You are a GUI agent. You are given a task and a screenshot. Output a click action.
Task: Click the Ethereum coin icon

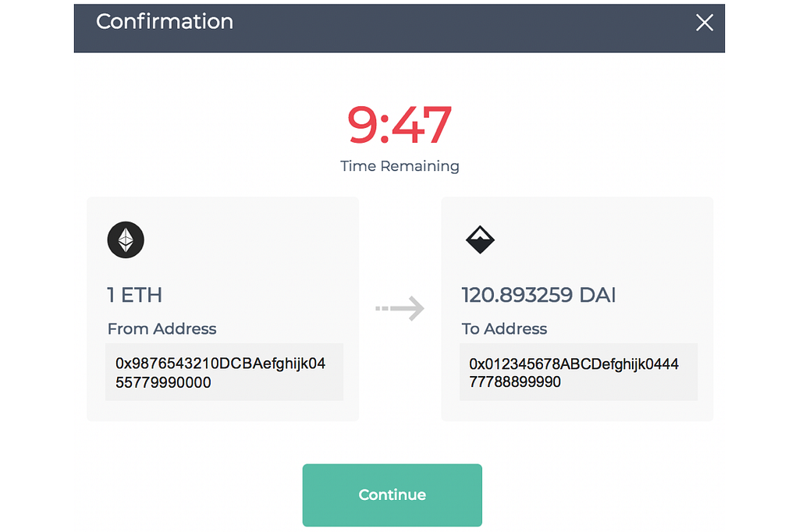126,240
